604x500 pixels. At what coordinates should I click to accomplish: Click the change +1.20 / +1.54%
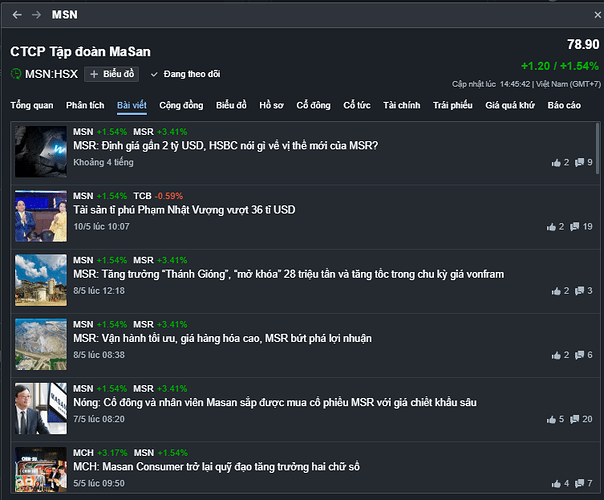pos(560,66)
